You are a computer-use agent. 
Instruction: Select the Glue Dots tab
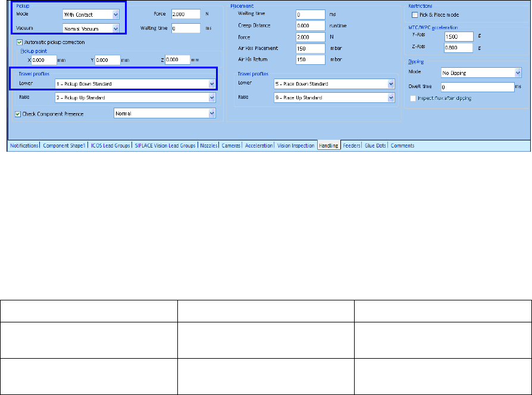375,145
